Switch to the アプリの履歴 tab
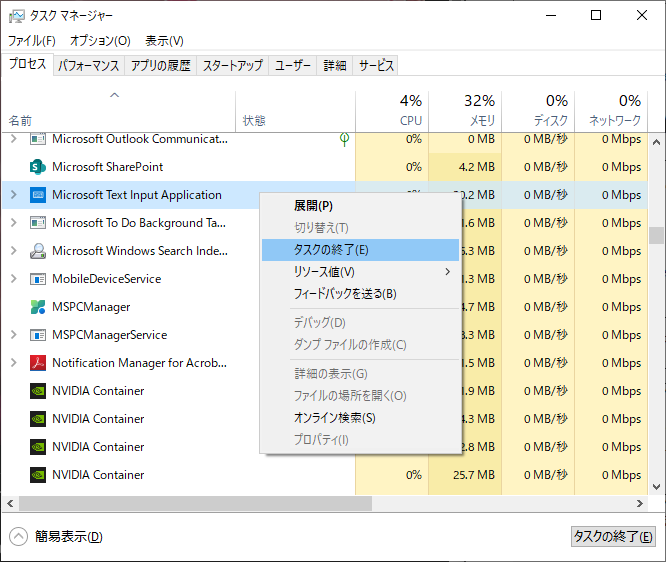 coord(161,65)
